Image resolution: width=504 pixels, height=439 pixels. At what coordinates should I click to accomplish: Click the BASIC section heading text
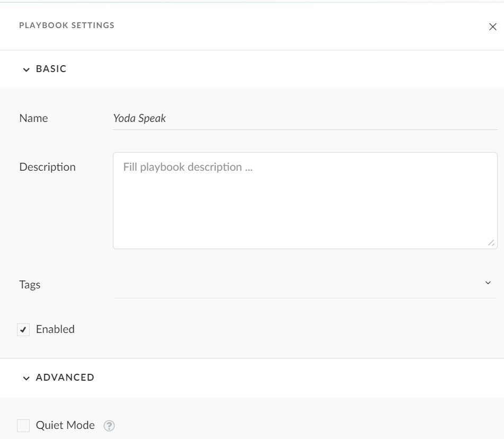click(51, 69)
